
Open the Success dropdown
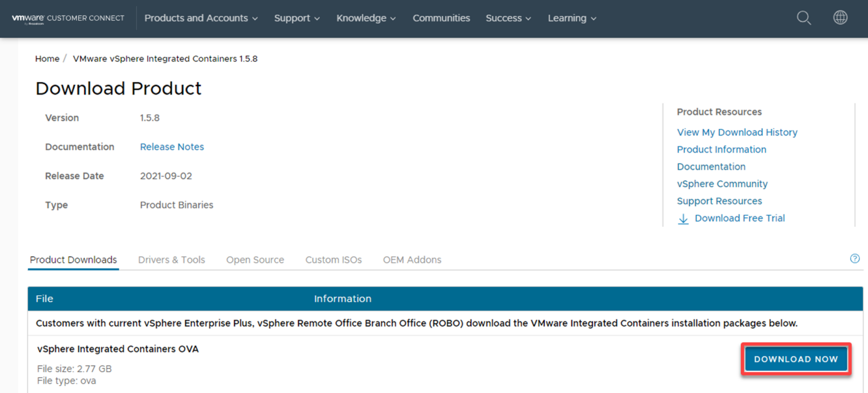tap(507, 18)
